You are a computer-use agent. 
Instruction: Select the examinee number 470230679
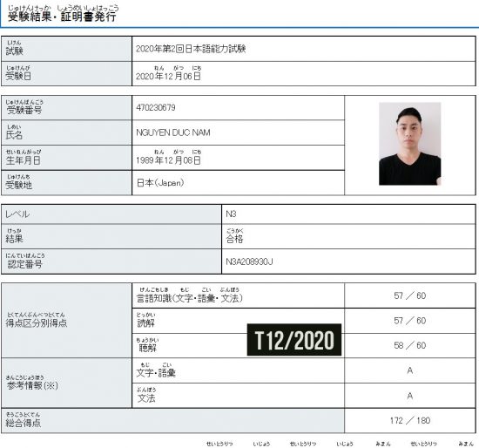click(x=156, y=108)
